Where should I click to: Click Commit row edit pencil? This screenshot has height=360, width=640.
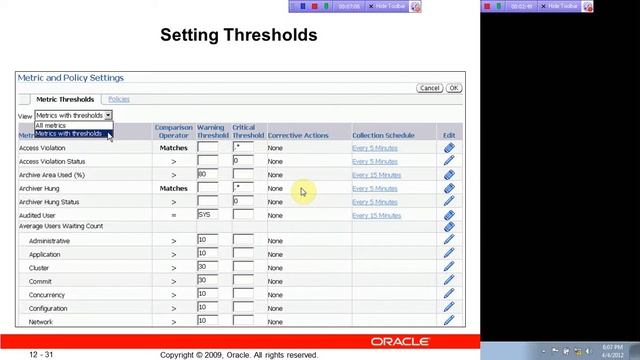(x=449, y=280)
